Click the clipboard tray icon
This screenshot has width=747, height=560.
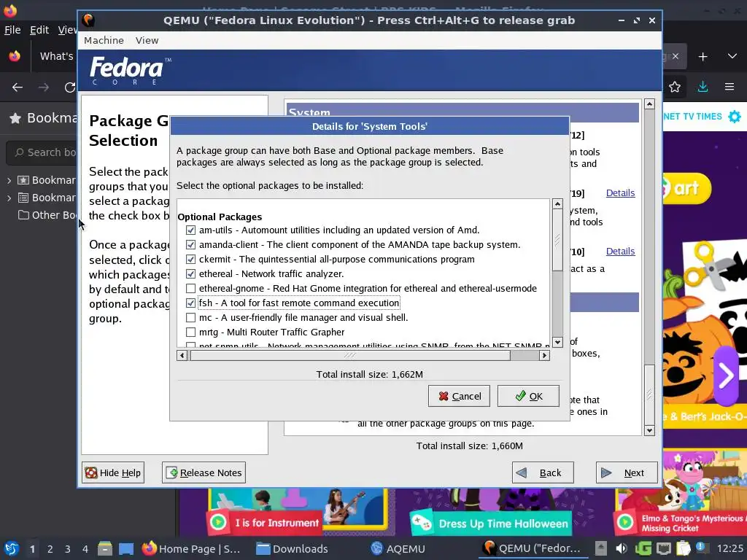coord(683,548)
